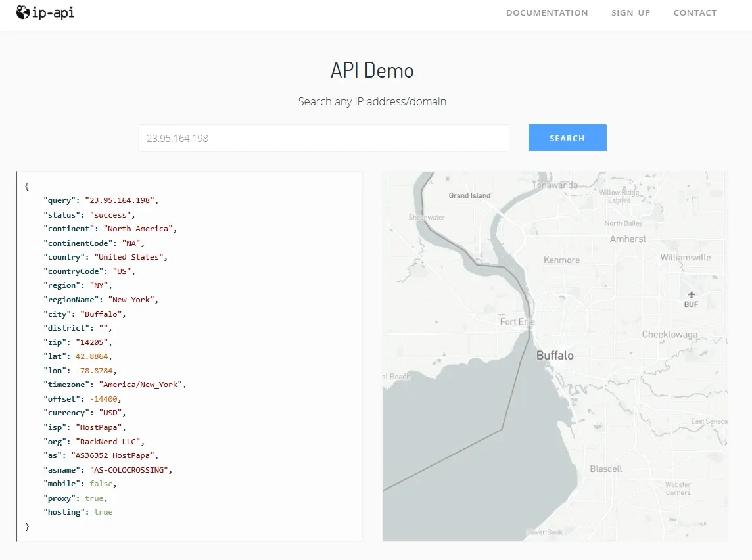
Task: Click Clover Bank map label
Action: pyautogui.click(x=544, y=532)
